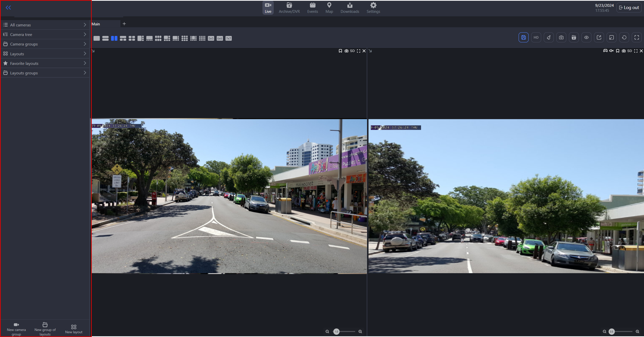Add a new layout tab with plus

point(124,24)
